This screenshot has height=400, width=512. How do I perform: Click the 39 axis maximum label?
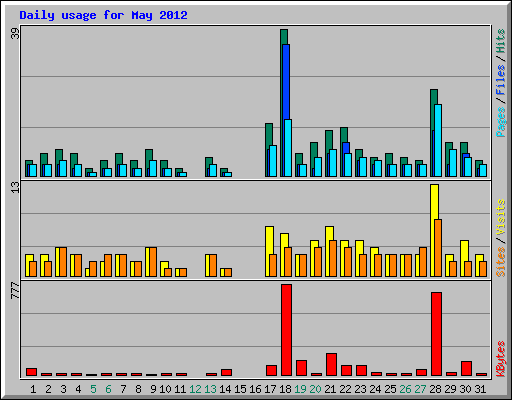[x=15, y=33]
